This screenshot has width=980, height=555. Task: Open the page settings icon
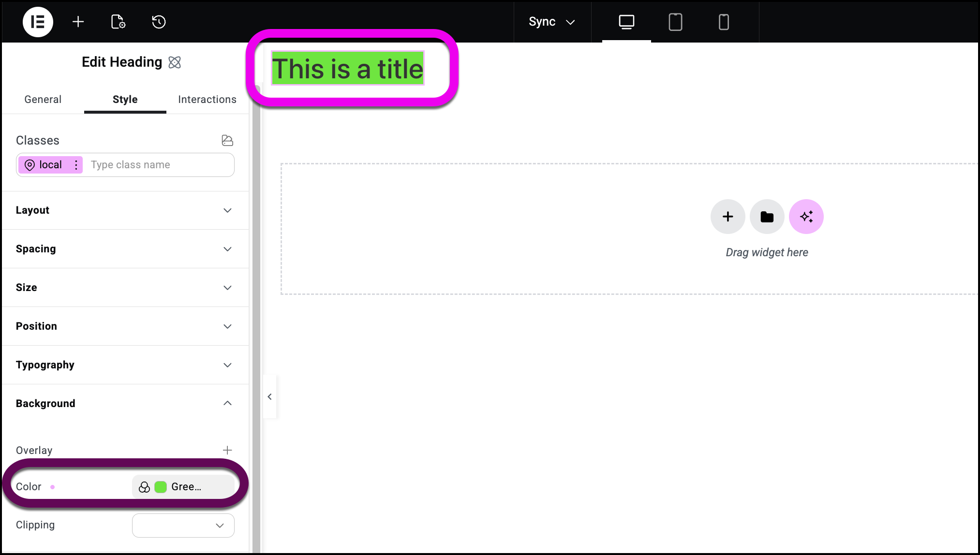[118, 22]
